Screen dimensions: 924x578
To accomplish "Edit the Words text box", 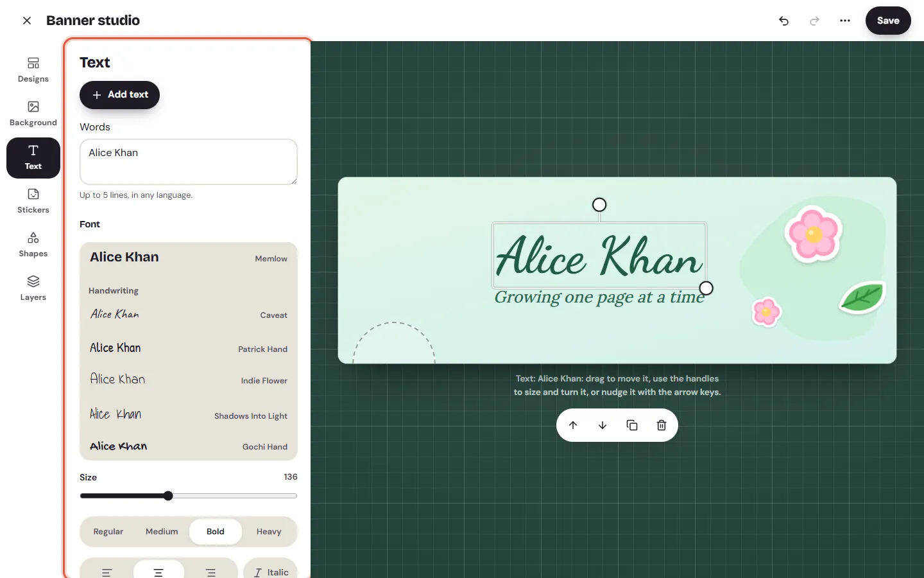I will click(189, 162).
